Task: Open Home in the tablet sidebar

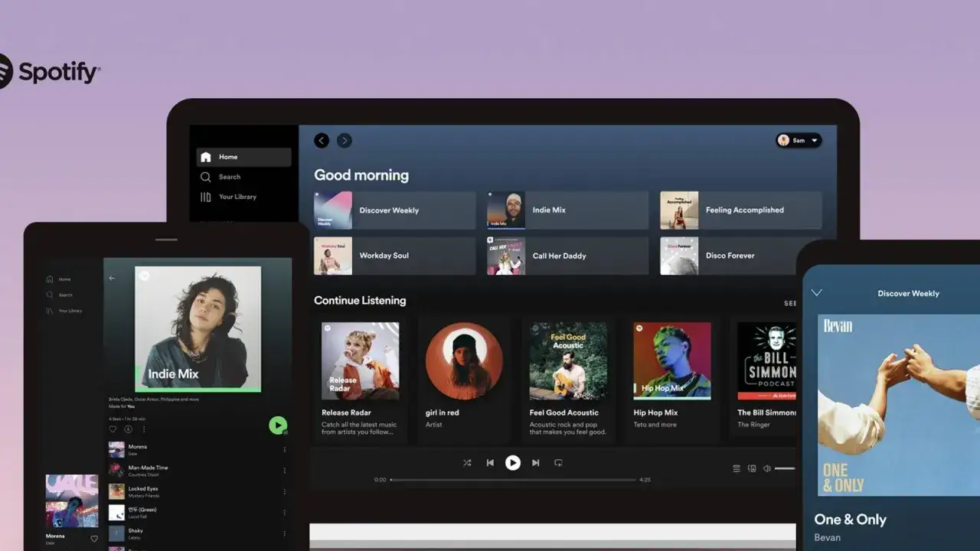Action: [x=59, y=279]
